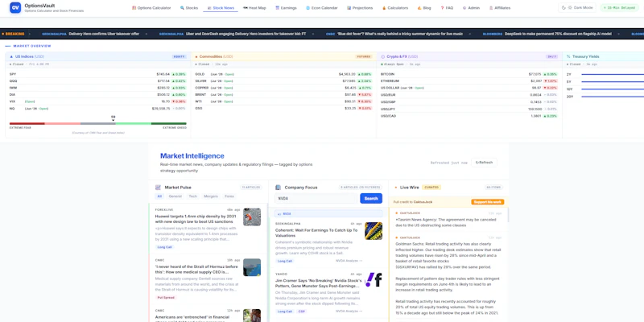Click the US Indices panel icon
This screenshot has height=322, width=644.
point(11,56)
